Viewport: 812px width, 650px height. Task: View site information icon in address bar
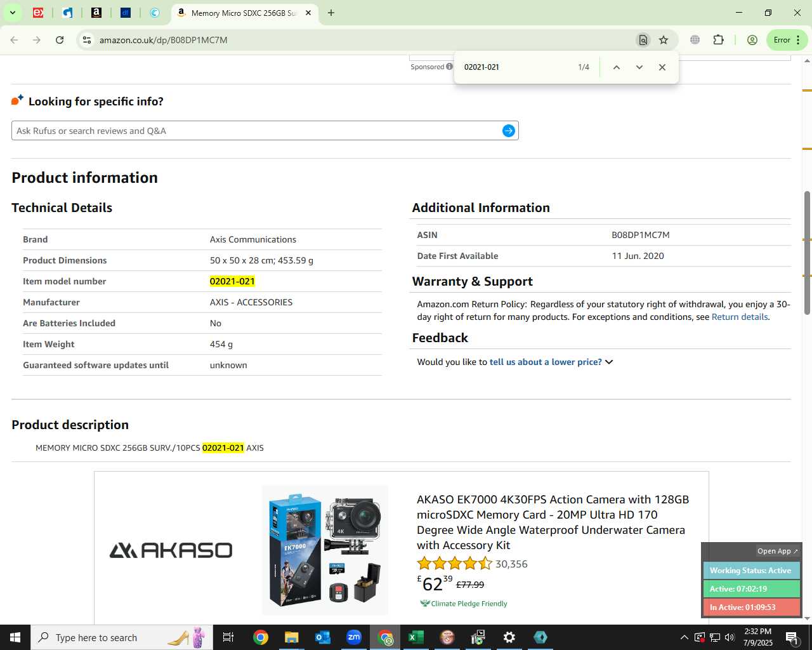[x=86, y=40]
